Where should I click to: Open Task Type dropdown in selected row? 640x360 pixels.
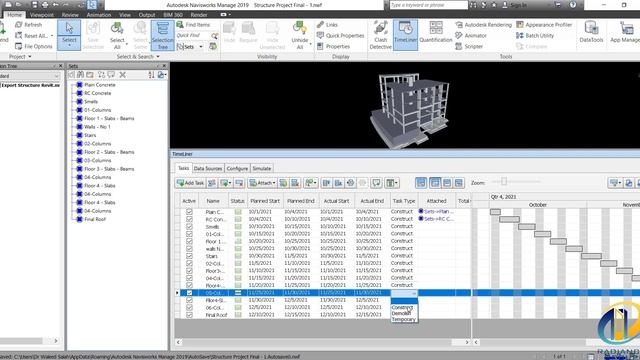[413, 293]
